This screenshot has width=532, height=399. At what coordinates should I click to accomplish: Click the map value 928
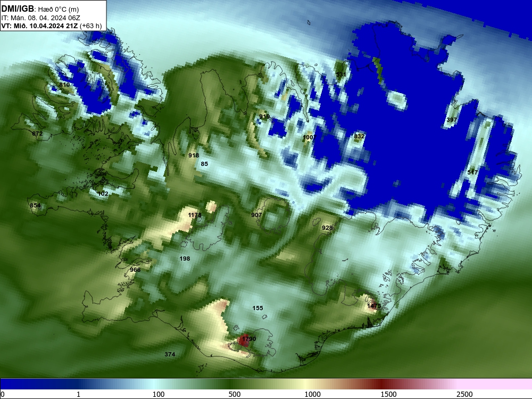point(327,228)
